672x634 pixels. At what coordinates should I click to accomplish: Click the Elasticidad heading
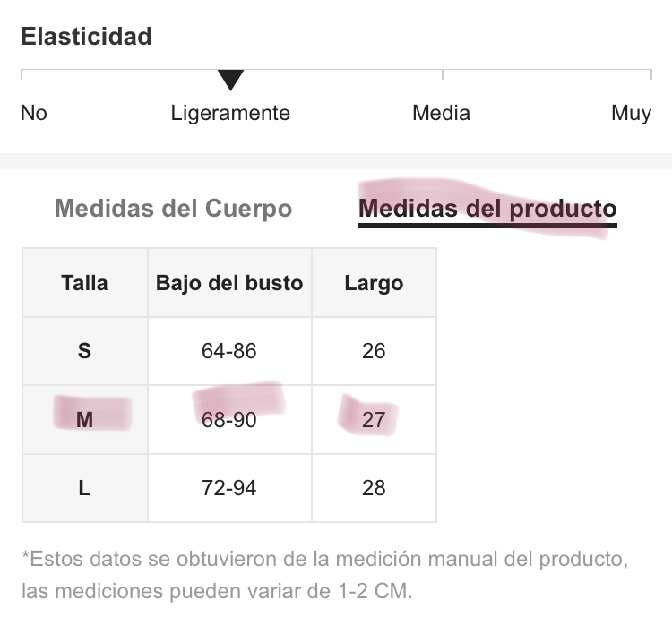pos(86,36)
